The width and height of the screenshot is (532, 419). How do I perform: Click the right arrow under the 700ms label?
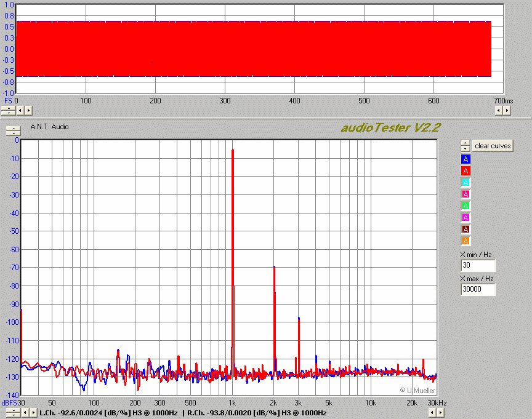coord(507,111)
